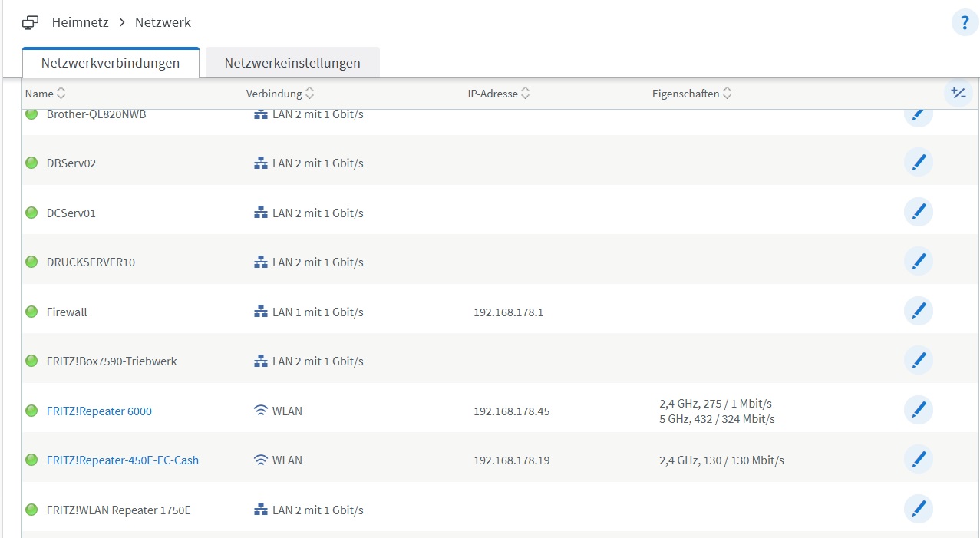Image resolution: width=980 pixels, height=538 pixels.
Task: Switch to the Netzwerkeinstellungen tab
Action: coord(292,63)
